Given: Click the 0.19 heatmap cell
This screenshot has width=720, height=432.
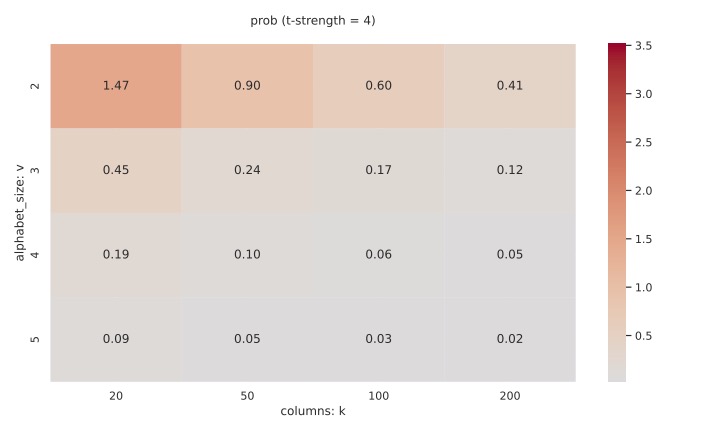Looking at the screenshot, I should [116, 255].
